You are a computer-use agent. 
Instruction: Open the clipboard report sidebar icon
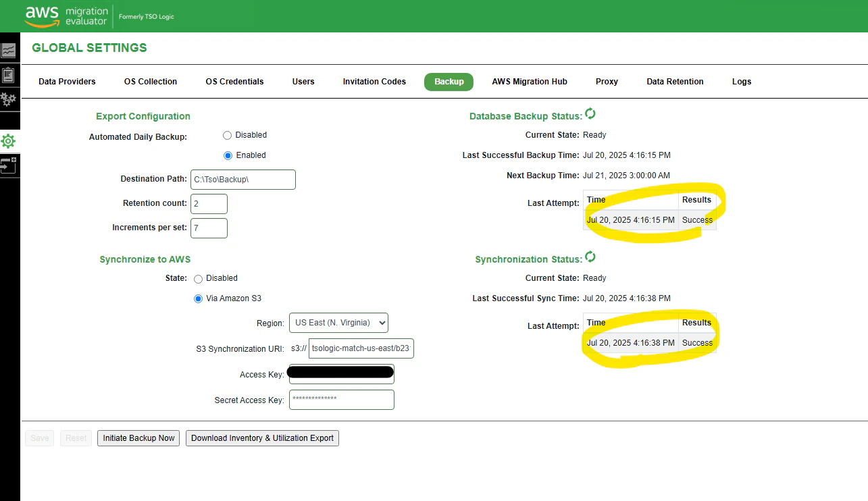click(x=8, y=75)
